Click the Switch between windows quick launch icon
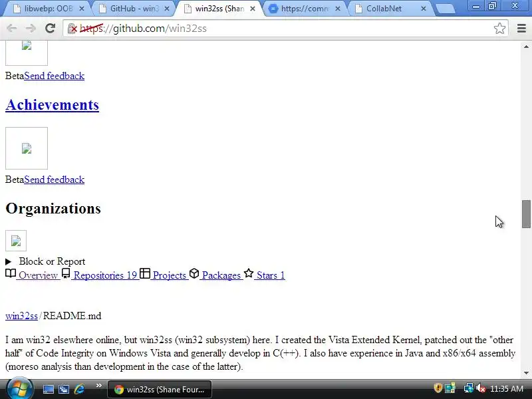Image resolution: width=532 pixels, height=399 pixels. point(63,389)
